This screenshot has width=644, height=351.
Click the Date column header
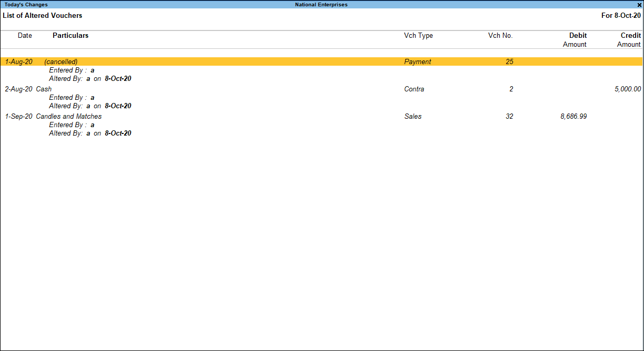(25, 36)
